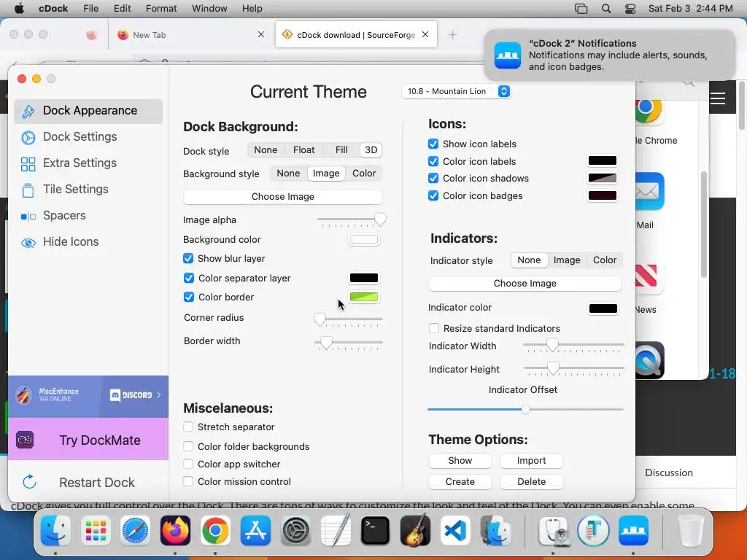Open the Edit menu
The width and height of the screenshot is (747, 560).
(122, 9)
